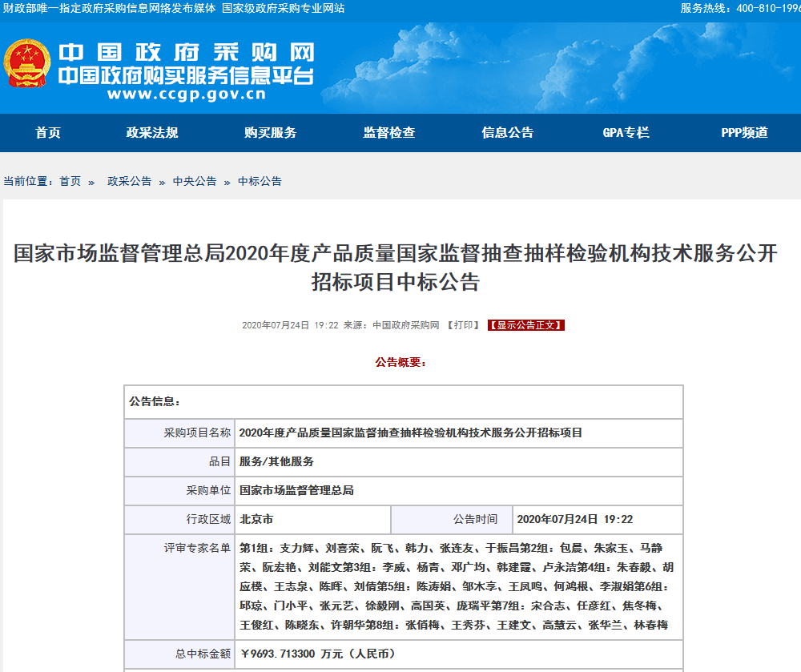Select the 采购项目名称 project name text

409,433
